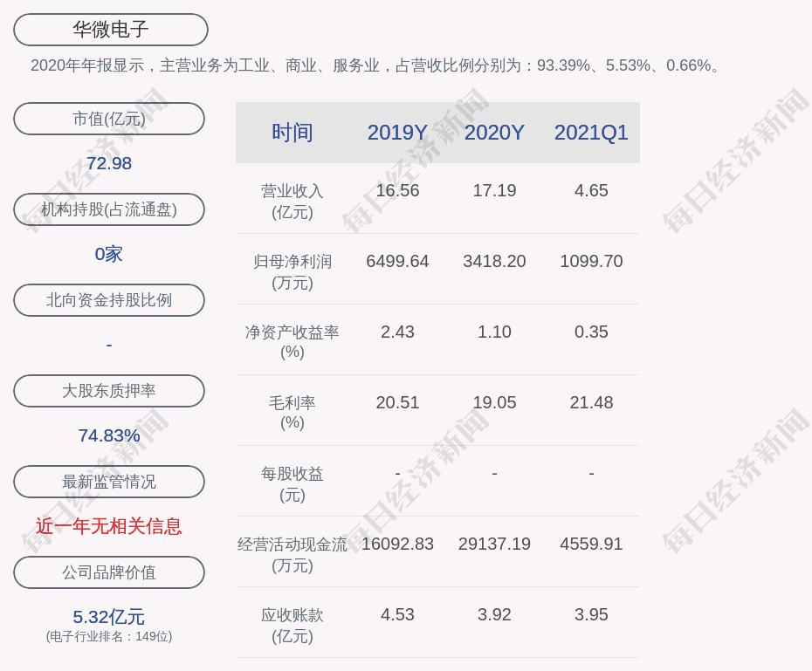Image resolution: width=812 pixels, height=671 pixels.
Task: Open the 最新监管情况 label
Action: (x=109, y=482)
